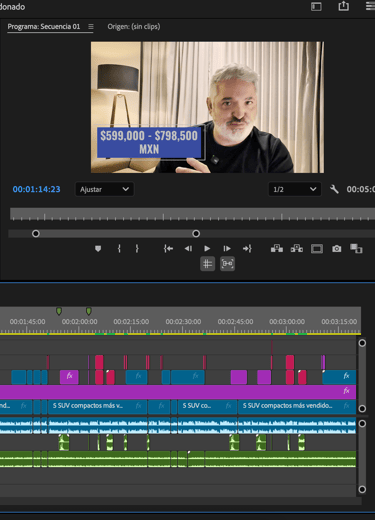Mark In point with the left brace

pyautogui.click(x=119, y=249)
